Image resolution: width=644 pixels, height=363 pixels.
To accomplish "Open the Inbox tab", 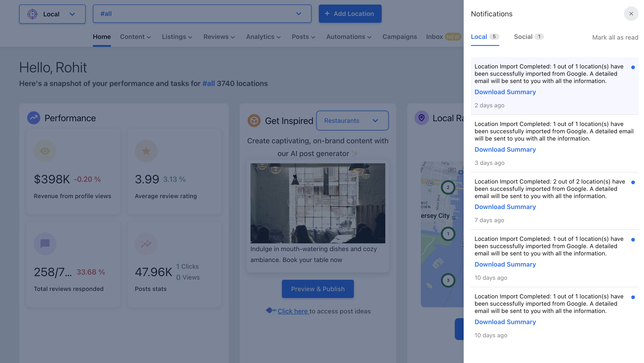I will point(434,37).
